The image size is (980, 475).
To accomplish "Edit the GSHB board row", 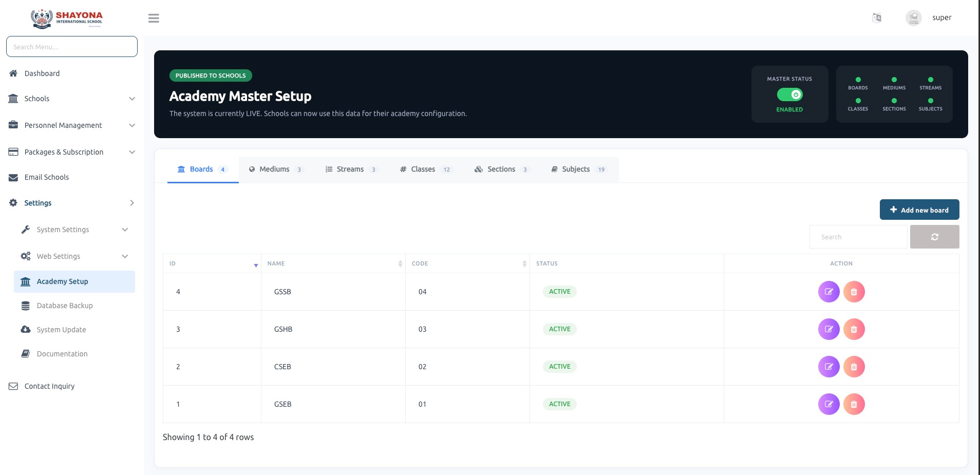I will [x=828, y=329].
